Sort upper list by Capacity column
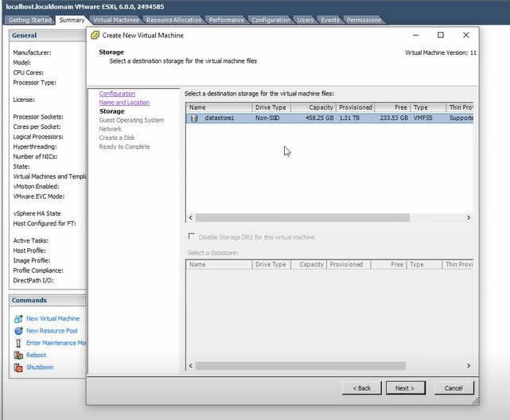The image size is (510, 420). [x=313, y=107]
